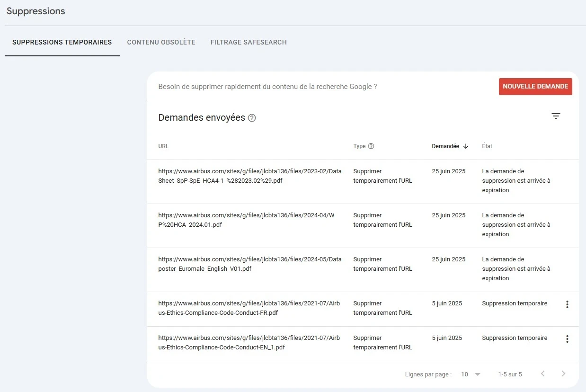Open the three-dot menu for Code-Conduct-FR.pdf
586x392 pixels.
(x=567, y=304)
